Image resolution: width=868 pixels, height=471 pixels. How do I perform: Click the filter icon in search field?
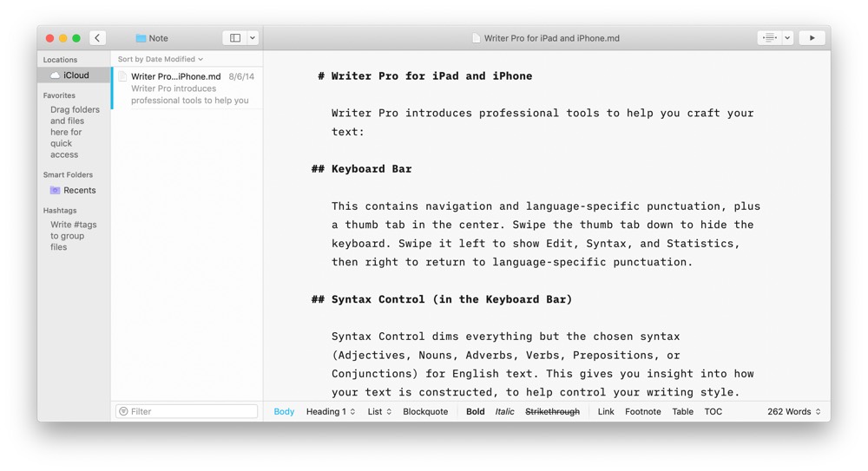(x=123, y=411)
